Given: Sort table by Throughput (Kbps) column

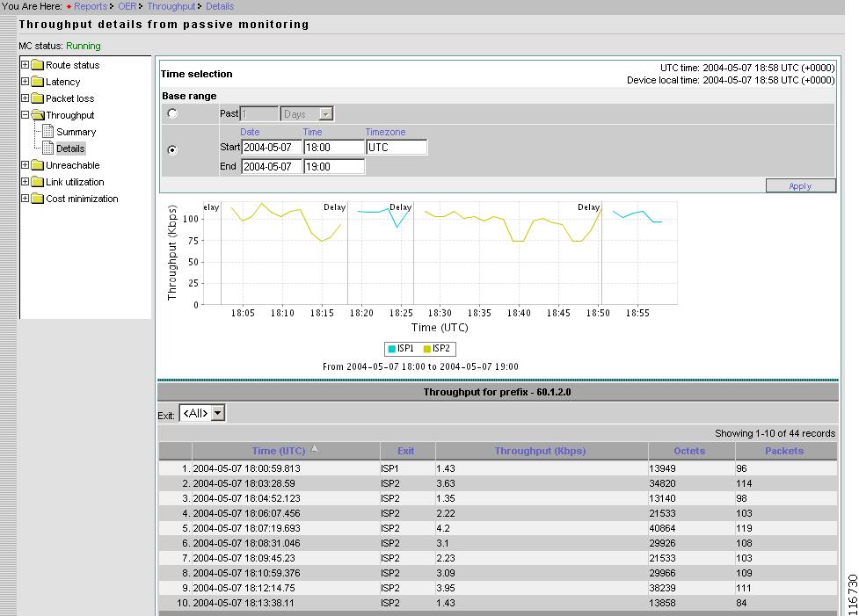Looking at the screenshot, I should pos(540,451).
